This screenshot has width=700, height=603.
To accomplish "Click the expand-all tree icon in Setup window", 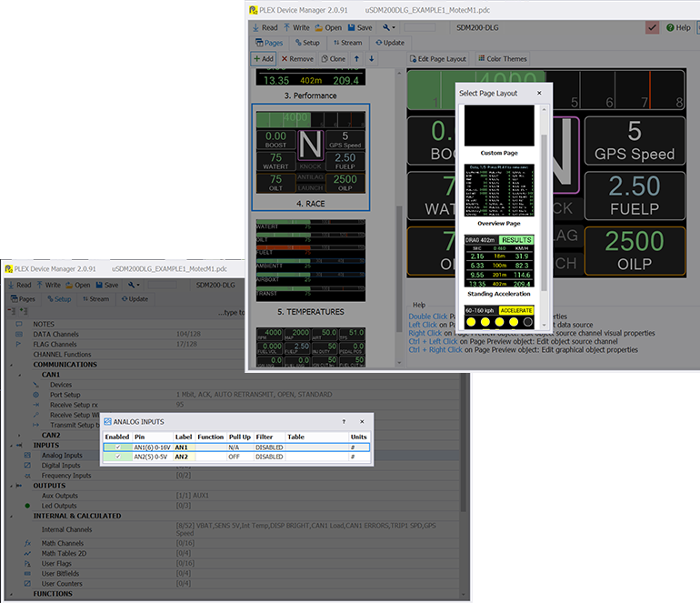I will [24, 311].
